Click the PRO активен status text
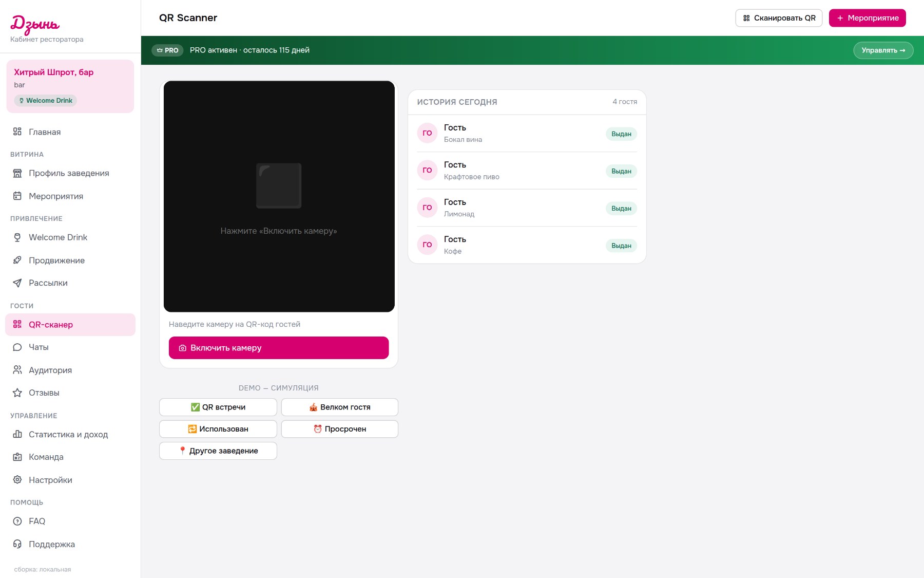 point(249,50)
